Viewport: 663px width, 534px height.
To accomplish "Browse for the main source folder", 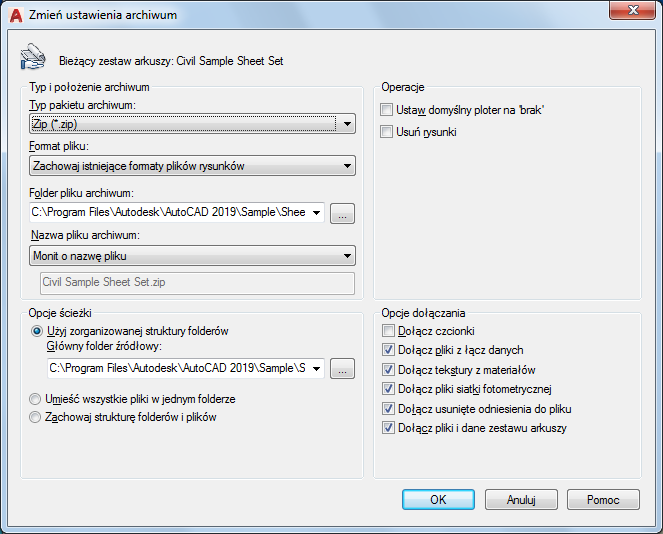I will click(x=342, y=369).
